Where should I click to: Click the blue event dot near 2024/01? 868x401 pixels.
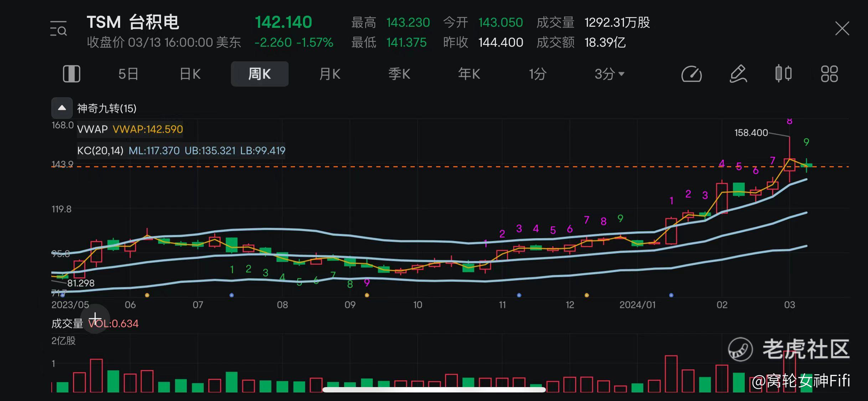click(x=671, y=295)
